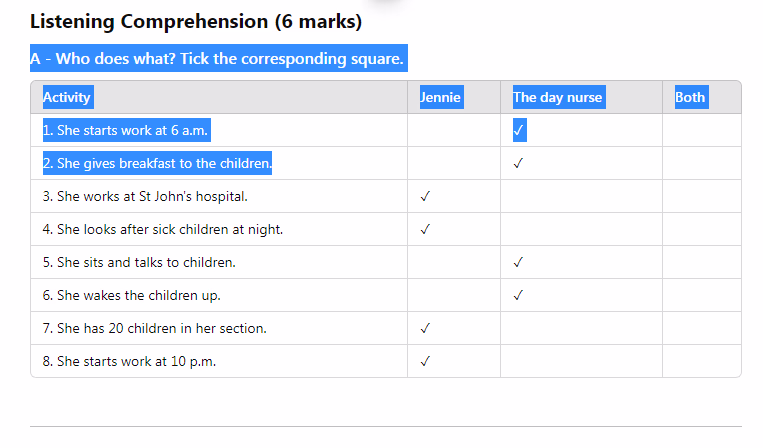The height and width of the screenshot is (448, 763).
Task: Click the 'Who does what?' instruction line
Action: 219,58
